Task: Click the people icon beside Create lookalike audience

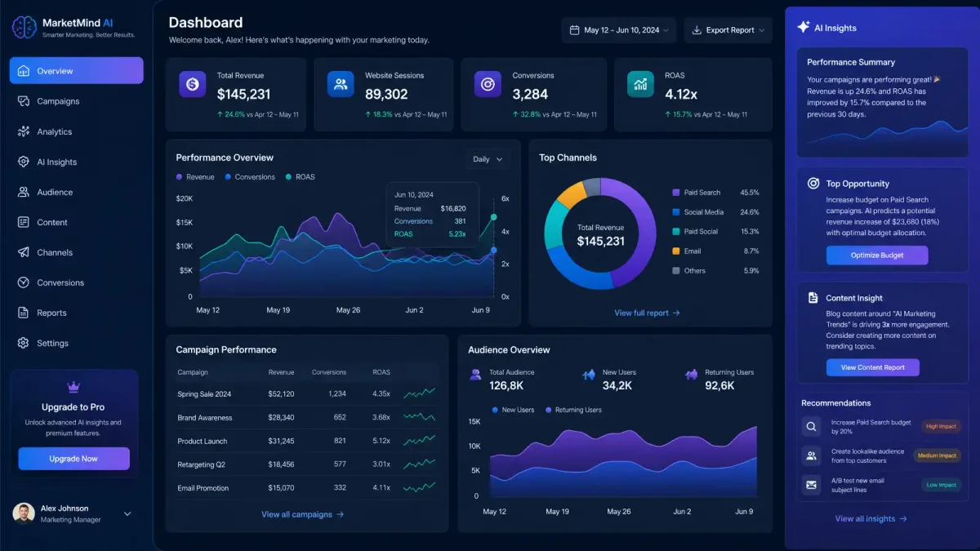Action: click(811, 455)
